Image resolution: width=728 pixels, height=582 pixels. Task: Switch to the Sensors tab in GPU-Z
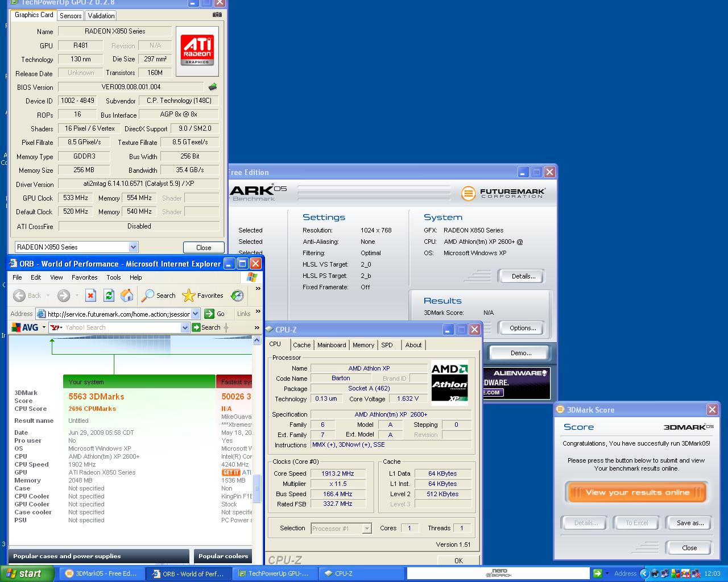click(71, 16)
